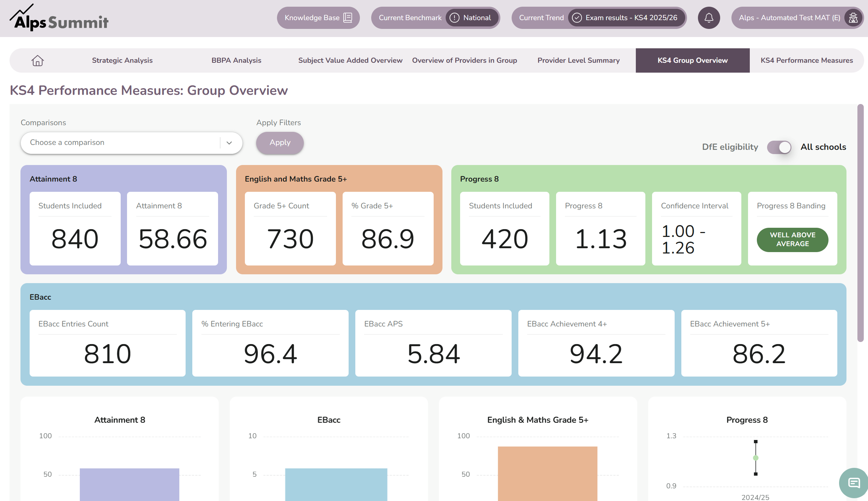Open Subject Value Added Overview tab

(x=350, y=60)
